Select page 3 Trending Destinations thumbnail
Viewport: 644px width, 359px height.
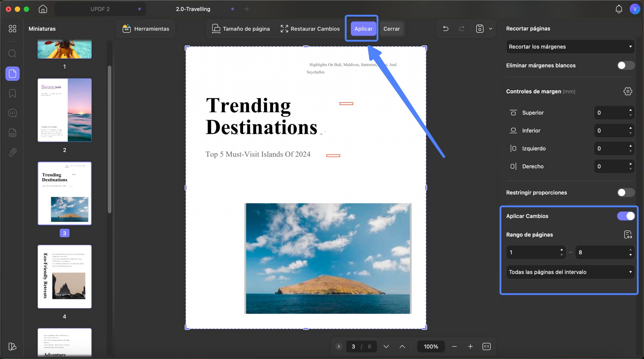(65, 193)
